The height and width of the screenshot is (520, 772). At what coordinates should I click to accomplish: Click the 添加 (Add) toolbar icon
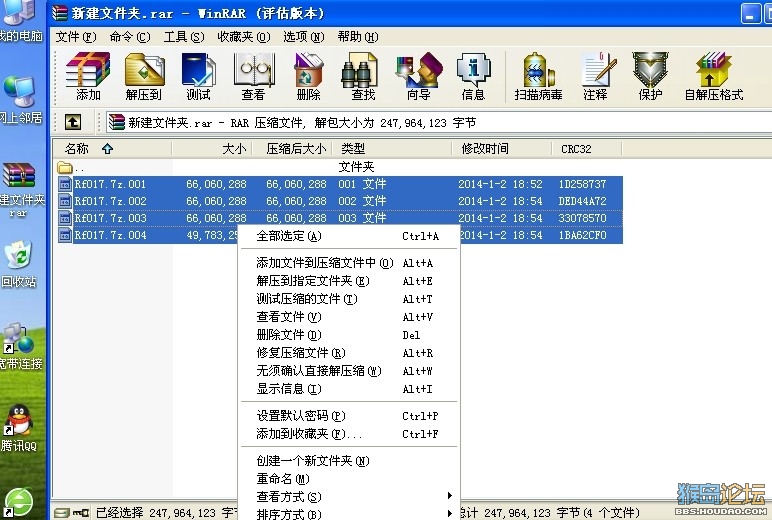click(x=88, y=76)
